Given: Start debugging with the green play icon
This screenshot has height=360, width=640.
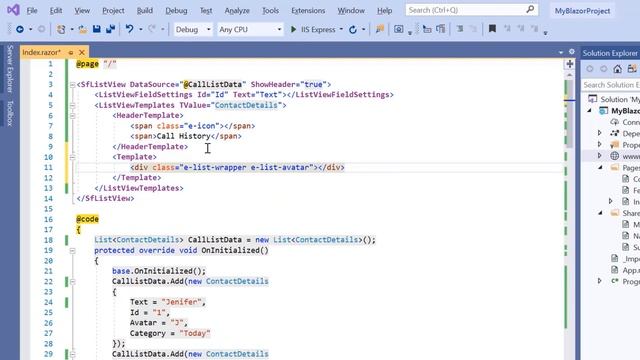Looking at the screenshot, I should [x=293, y=29].
